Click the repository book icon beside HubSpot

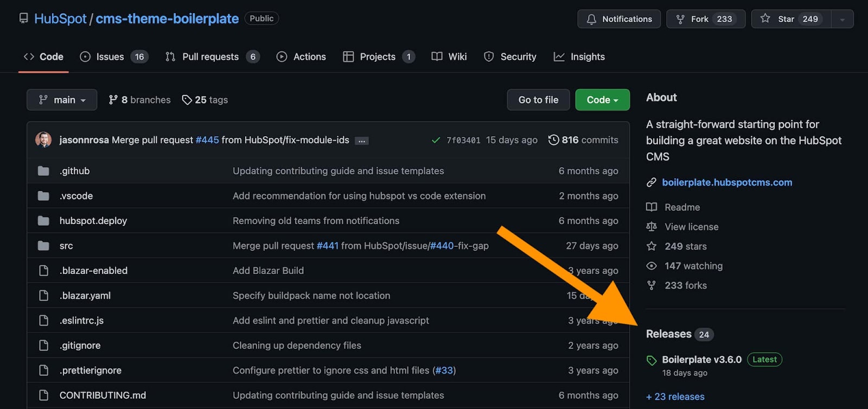23,18
